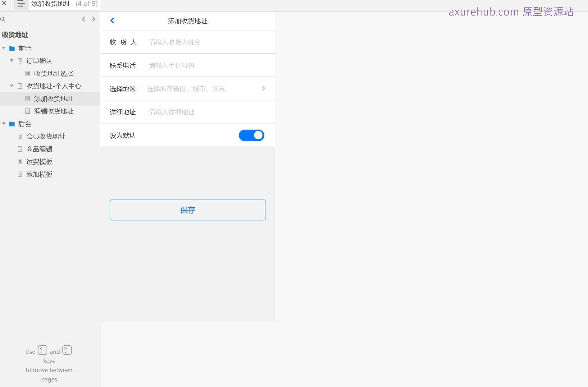Click the 保存 button
Viewport: 588px width, 387px height.
click(x=188, y=210)
